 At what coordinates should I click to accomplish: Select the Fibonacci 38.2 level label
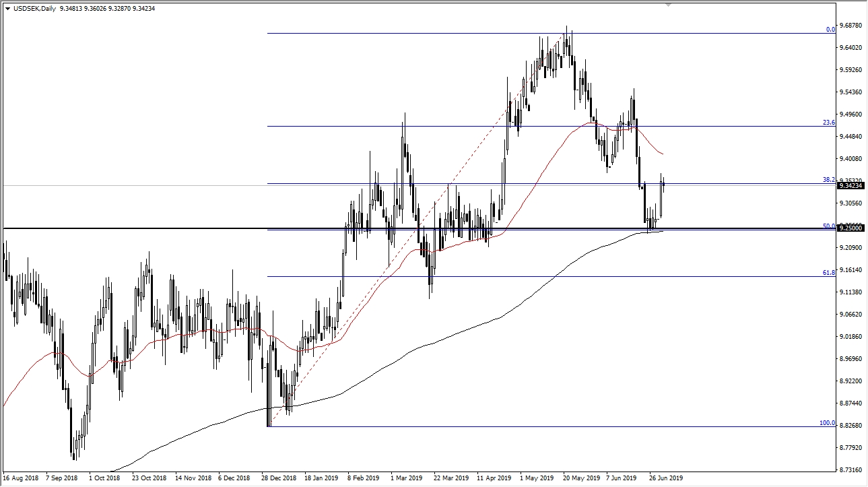[829, 180]
